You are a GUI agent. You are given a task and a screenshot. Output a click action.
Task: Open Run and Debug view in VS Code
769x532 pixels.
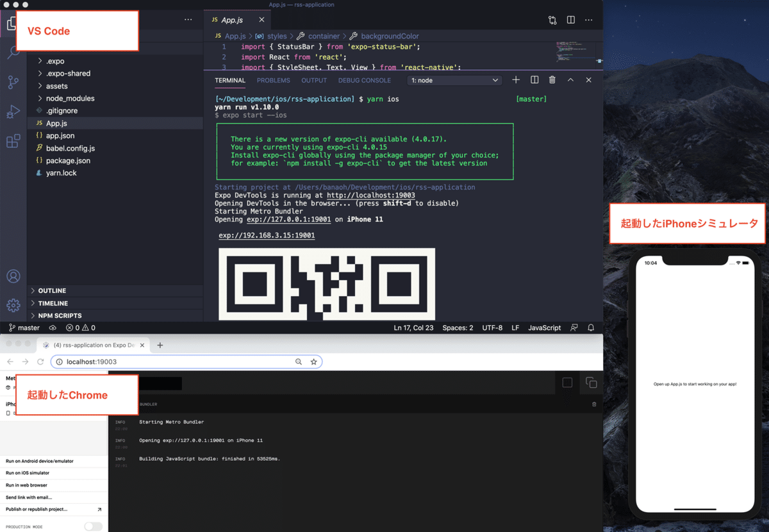pos(13,112)
